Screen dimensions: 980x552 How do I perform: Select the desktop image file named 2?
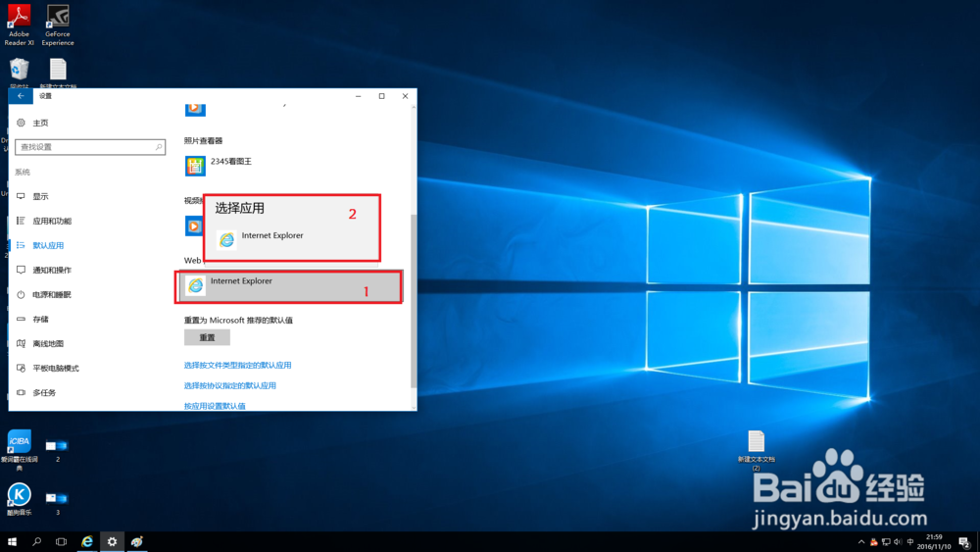(x=57, y=450)
